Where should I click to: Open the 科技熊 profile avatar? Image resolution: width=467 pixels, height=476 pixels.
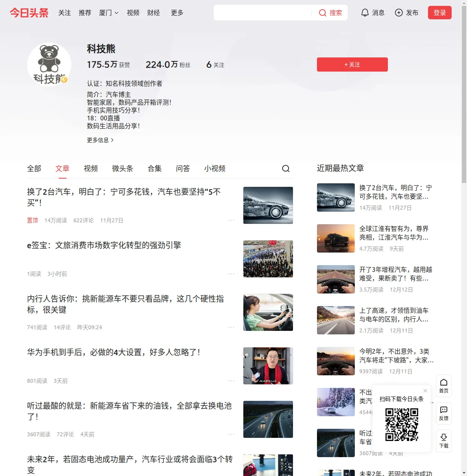tap(49, 65)
